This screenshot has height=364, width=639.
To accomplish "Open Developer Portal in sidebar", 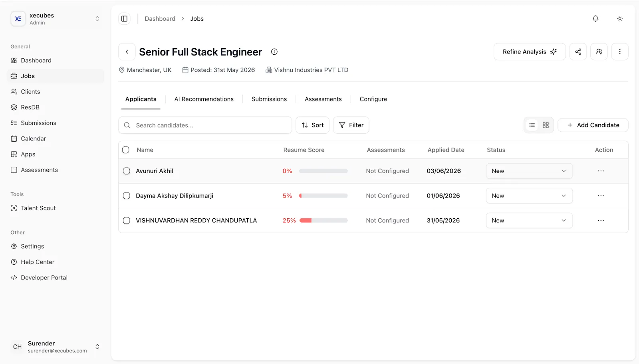I will [x=56, y=278].
